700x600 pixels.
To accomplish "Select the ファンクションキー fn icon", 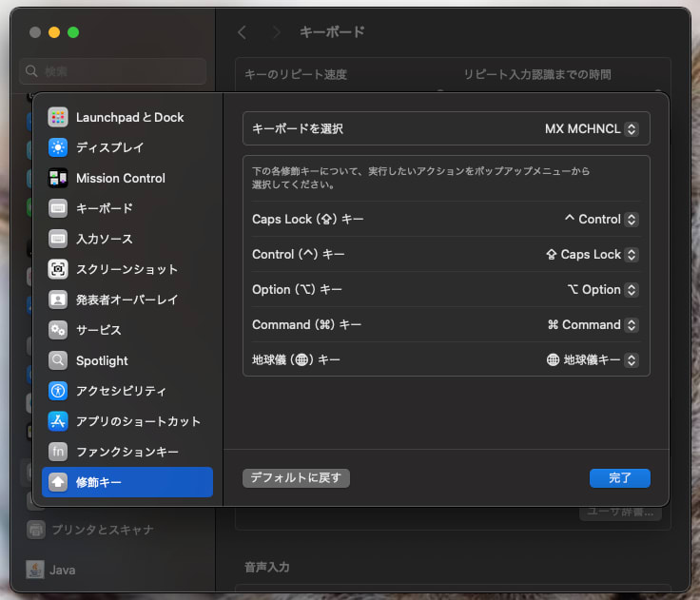I will (x=58, y=452).
